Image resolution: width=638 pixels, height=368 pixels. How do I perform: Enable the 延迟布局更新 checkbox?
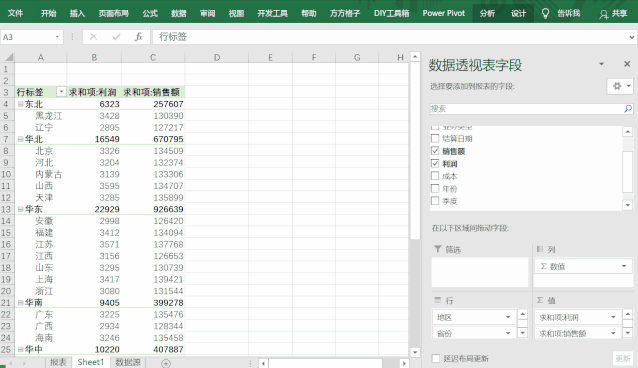coord(436,358)
